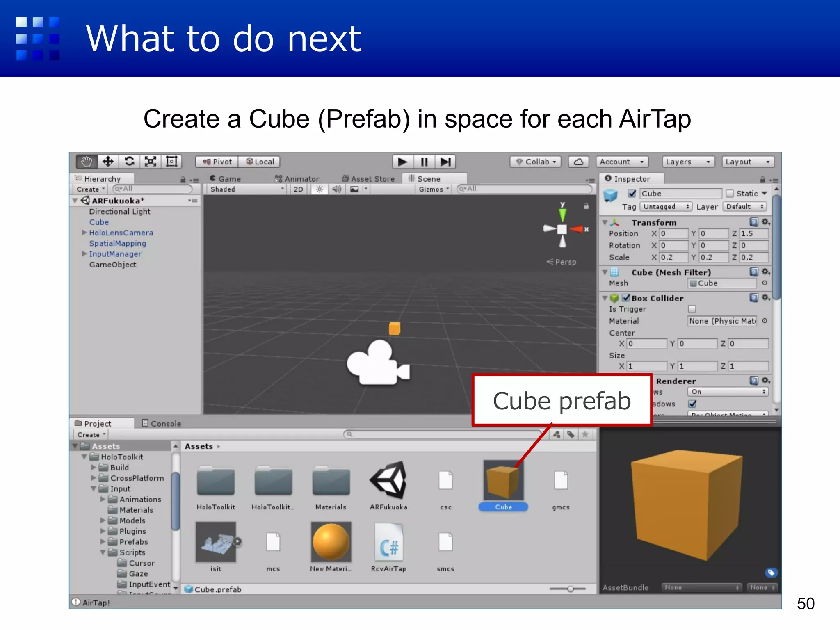Viewport: 840px width, 630px height.
Task: Open the Account dropdown
Action: tap(622, 162)
